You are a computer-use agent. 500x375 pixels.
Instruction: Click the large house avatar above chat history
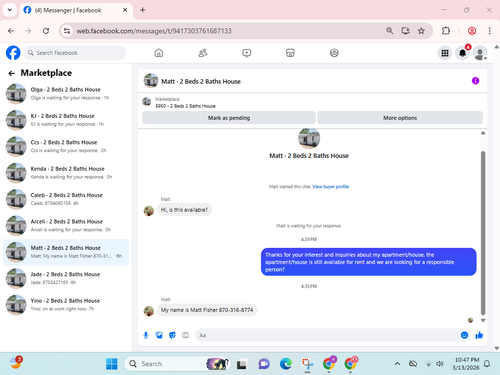point(309,138)
